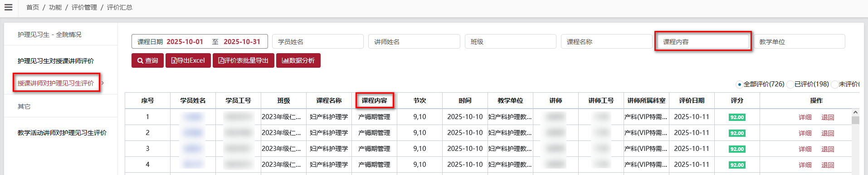
Task: Click 评价汇总 breadcrumb
Action: (120, 7)
